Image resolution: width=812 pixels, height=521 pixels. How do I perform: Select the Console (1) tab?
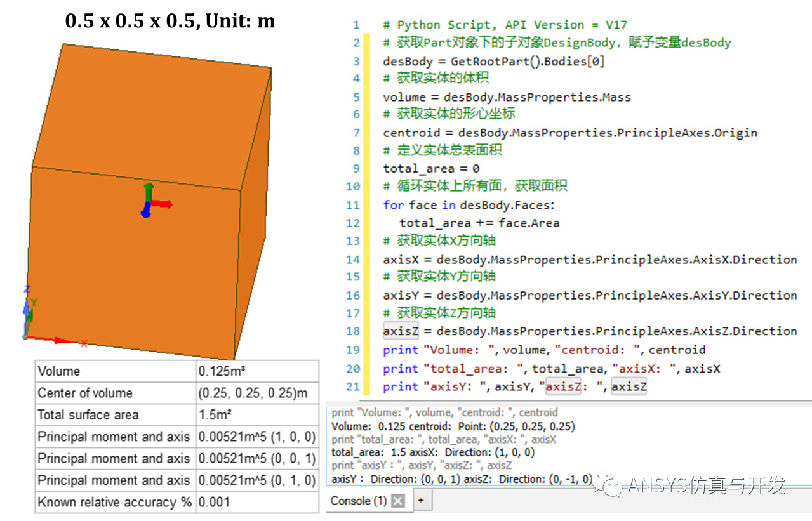click(359, 501)
